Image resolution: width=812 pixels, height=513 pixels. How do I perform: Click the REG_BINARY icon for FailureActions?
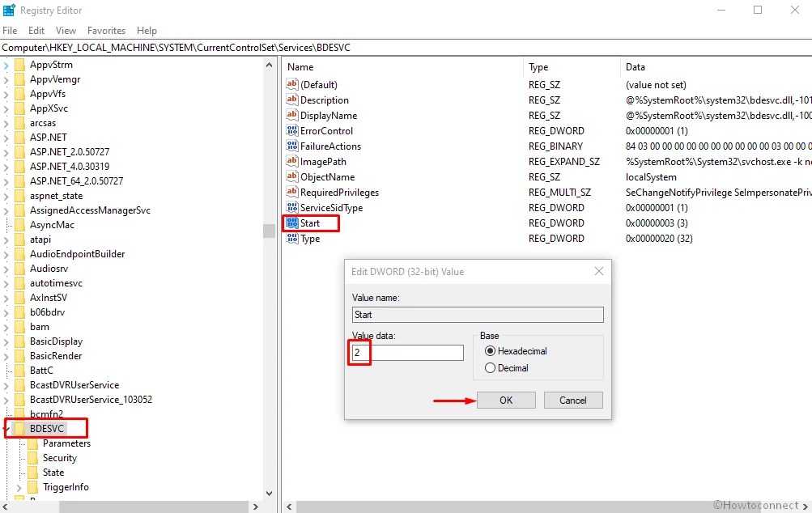click(x=295, y=146)
